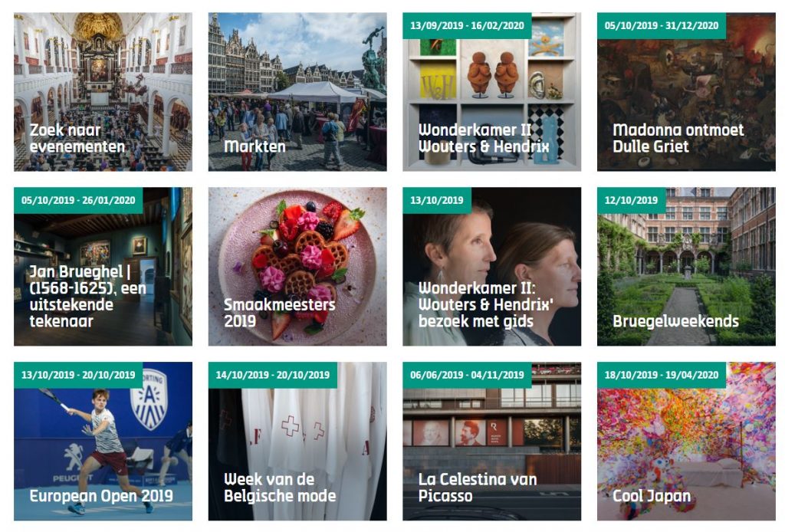Open Wonderkamer II Wouters & Hendrix exhibition
785x532 pixels.
(491, 92)
